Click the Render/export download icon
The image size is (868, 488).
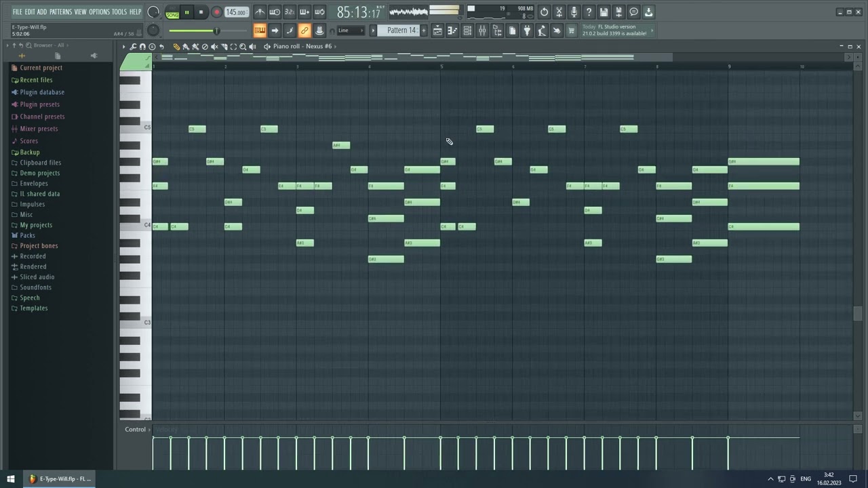(648, 12)
